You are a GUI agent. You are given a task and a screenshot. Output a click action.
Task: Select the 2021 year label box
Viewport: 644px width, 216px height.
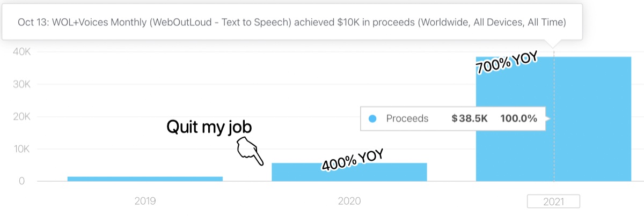click(x=553, y=202)
